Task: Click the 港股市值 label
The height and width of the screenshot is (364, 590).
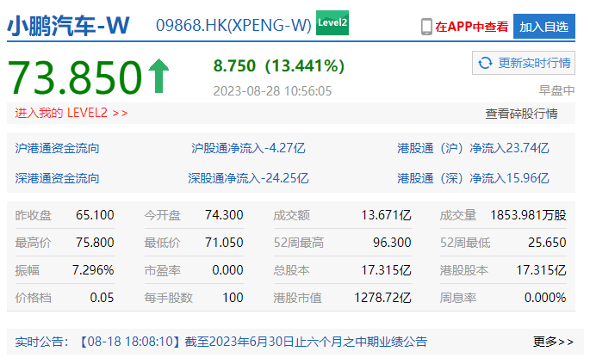Action: (298, 299)
